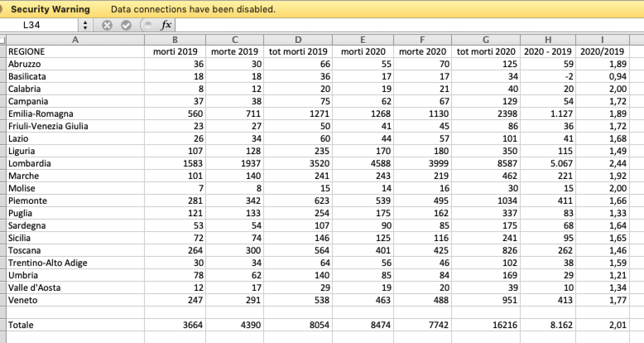
Task: Select column C header
Action: (x=235, y=40)
